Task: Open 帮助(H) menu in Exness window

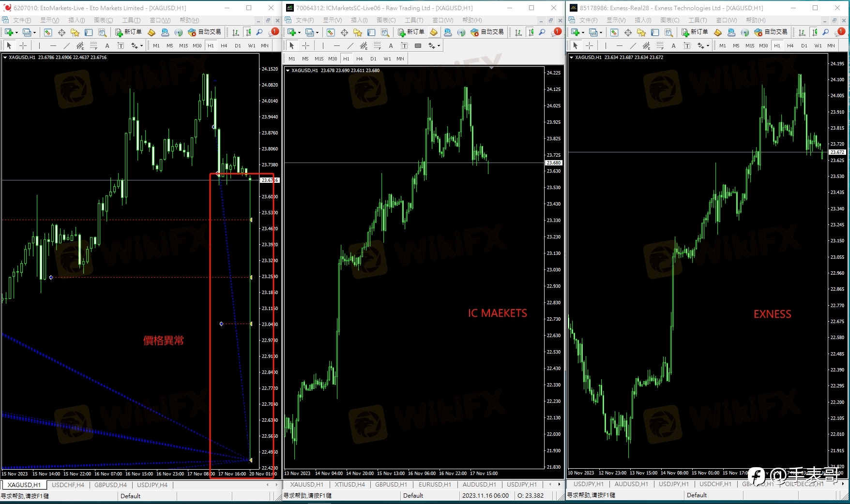Action: pyautogui.click(x=756, y=20)
